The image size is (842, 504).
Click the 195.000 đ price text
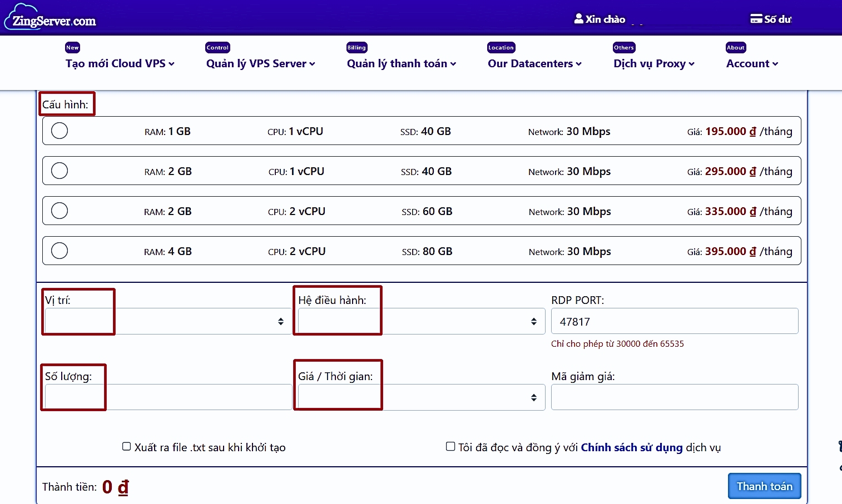pos(731,132)
